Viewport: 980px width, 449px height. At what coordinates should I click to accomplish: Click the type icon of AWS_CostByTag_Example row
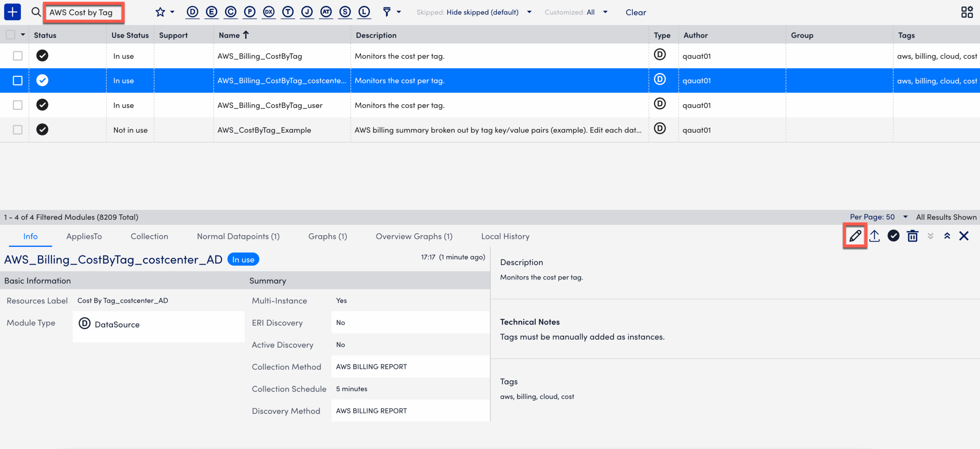pos(660,128)
